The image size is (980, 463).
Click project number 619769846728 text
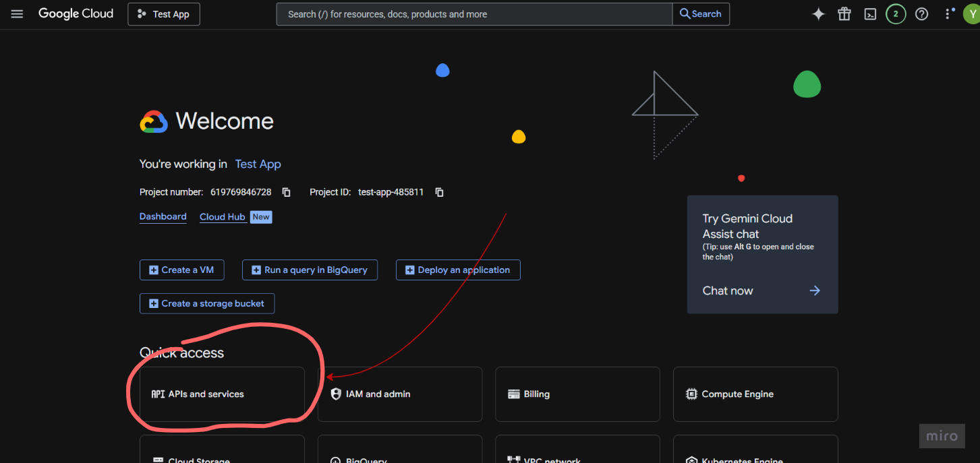coord(241,192)
